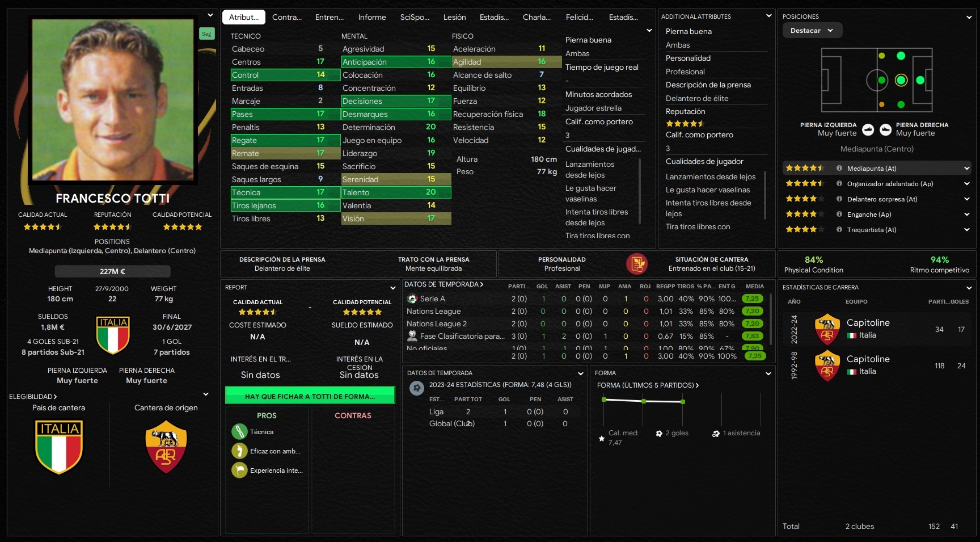980x542 pixels.
Task: Click the Italia badge between Sueldos and Final
Action: (x=113, y=335)
